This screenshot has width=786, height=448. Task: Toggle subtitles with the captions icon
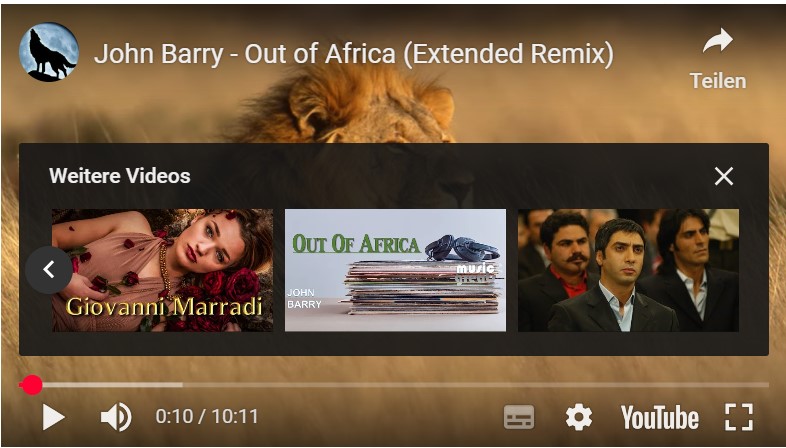pos(519,417)
